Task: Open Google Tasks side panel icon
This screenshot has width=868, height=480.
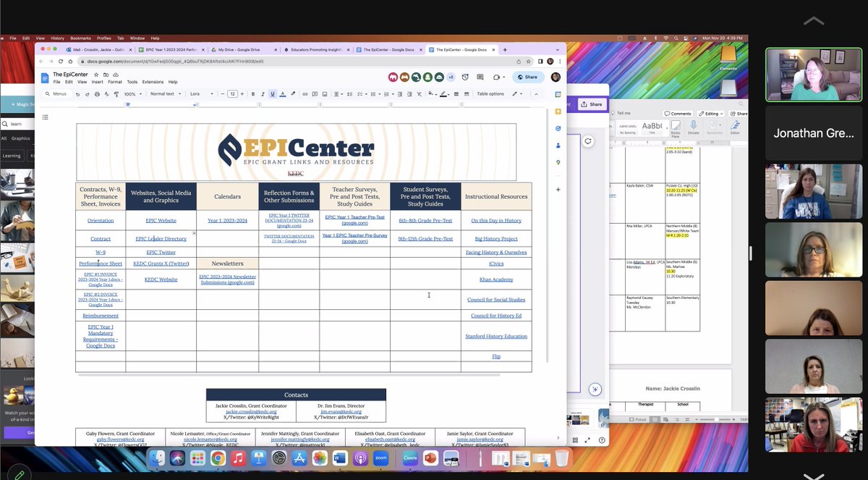Action: click(558, 128)
